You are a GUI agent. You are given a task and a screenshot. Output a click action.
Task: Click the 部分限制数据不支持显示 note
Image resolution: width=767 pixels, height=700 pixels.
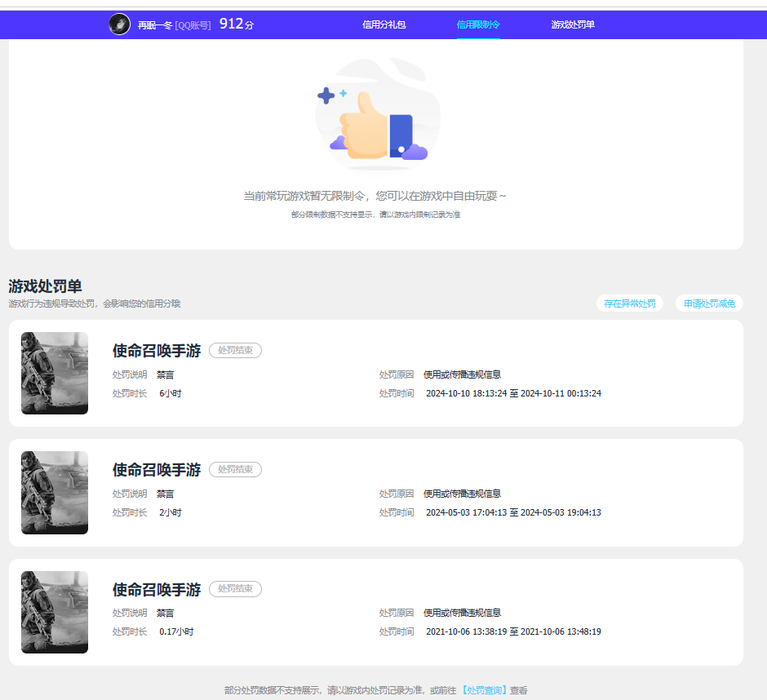[x=375, y=215]
